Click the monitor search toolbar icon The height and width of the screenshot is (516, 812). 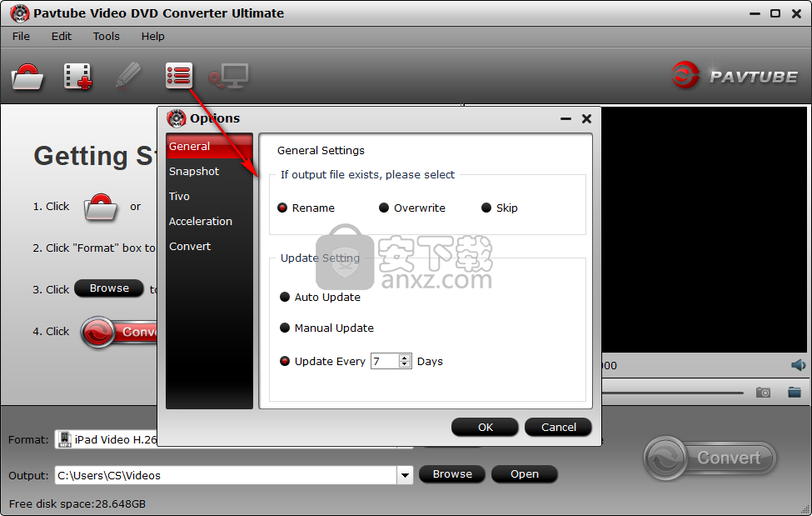click(228, 76)
